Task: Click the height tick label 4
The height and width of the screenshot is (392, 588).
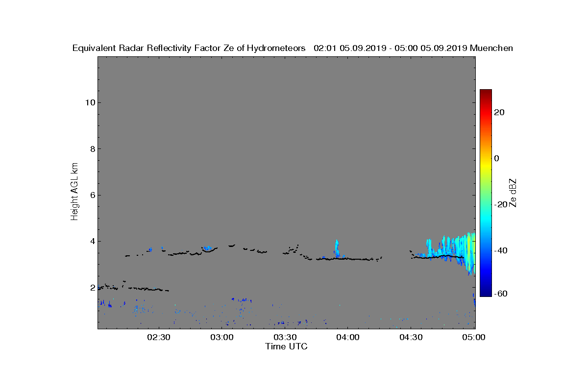Action: 92,241
